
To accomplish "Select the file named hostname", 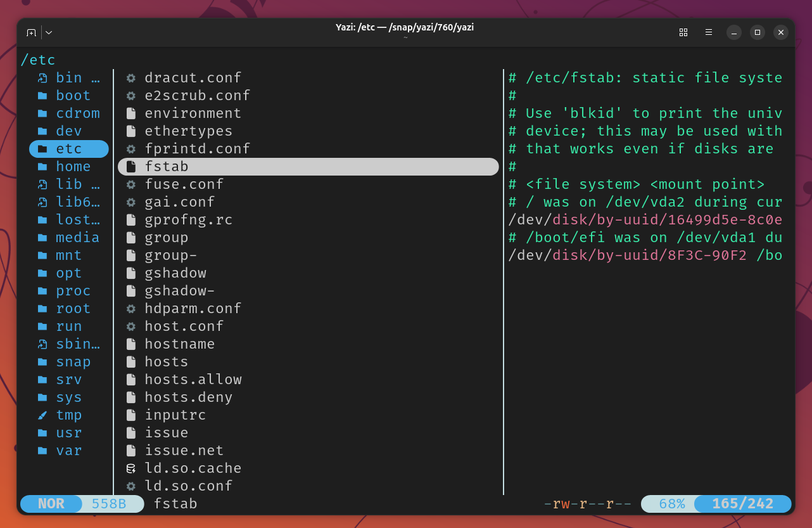I will (180, 344).
